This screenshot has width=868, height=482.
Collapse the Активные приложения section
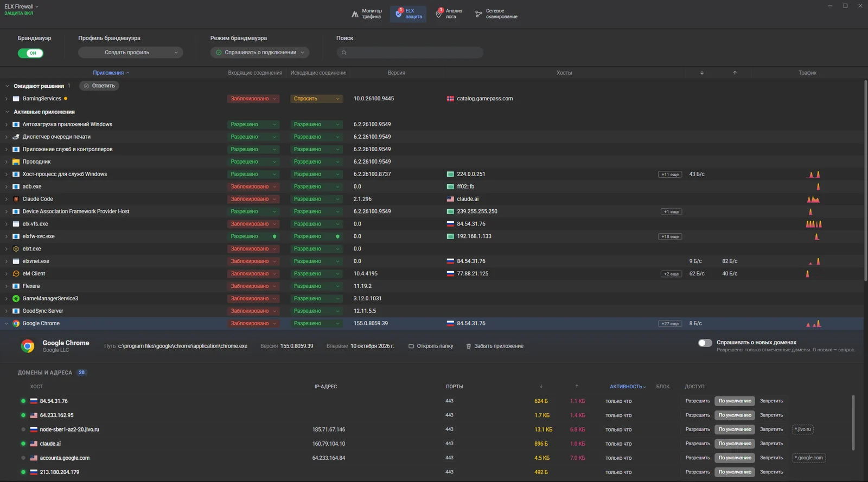click(x=7, y=112)
